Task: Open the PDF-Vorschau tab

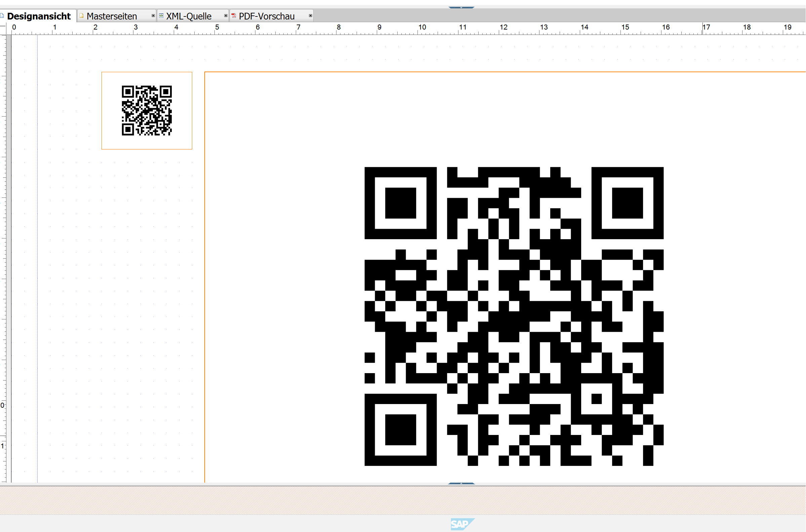Action: click(x=267, y=16)
